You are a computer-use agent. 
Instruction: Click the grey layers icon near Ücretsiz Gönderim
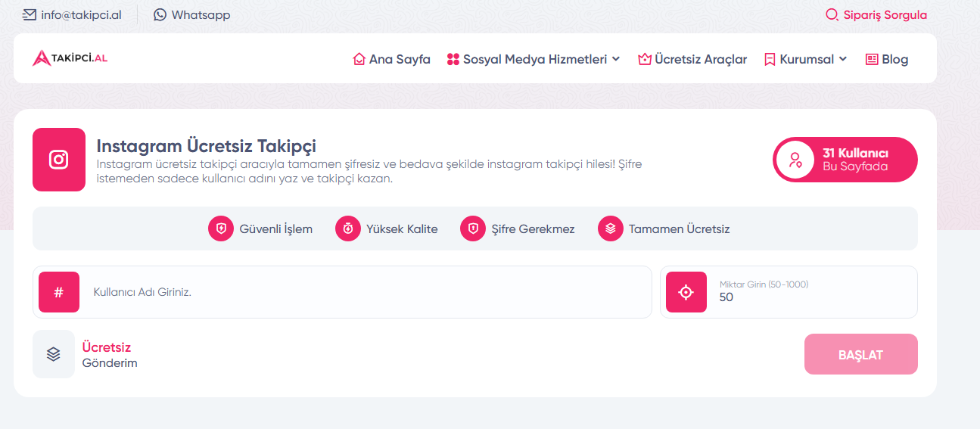coord(54,354)
